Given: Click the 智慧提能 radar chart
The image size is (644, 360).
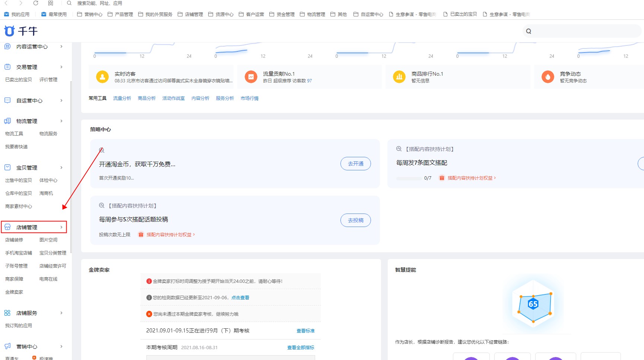Looking at the screenshot, I should [x=533, y=304].
